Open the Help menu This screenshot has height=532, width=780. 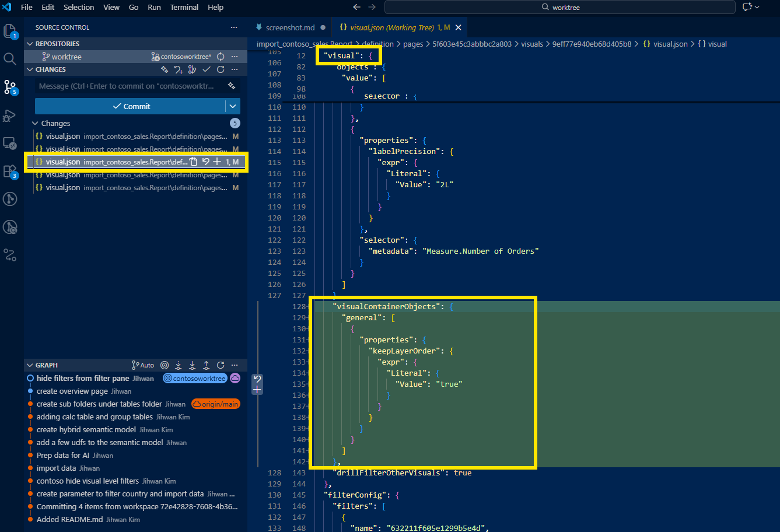click(216, 7)
